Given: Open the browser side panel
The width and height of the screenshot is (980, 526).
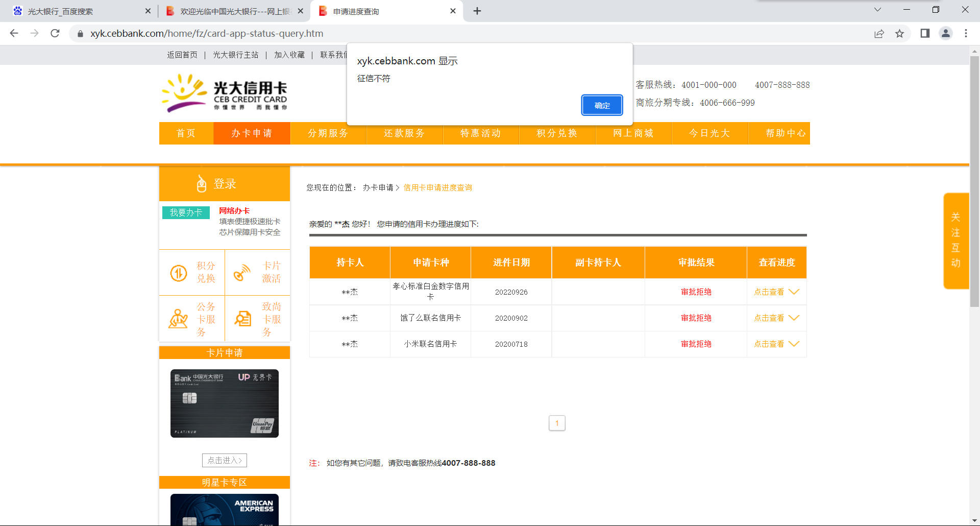Looking at the screenshot, I should tap(925, 33).
